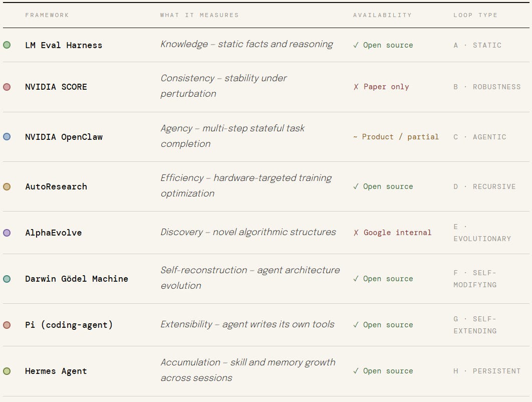This screenshot has height=402, width=532.
Task: Click the 'A · STATIC' loop type
Action: pos(477,45)
